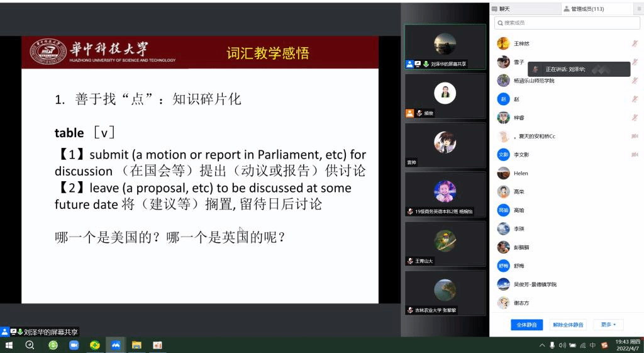Image resolution: width=644 pixels, height=353 pixels.
Task: Expand the 更多 dropdown in member panel
Action: click(608, 325)
